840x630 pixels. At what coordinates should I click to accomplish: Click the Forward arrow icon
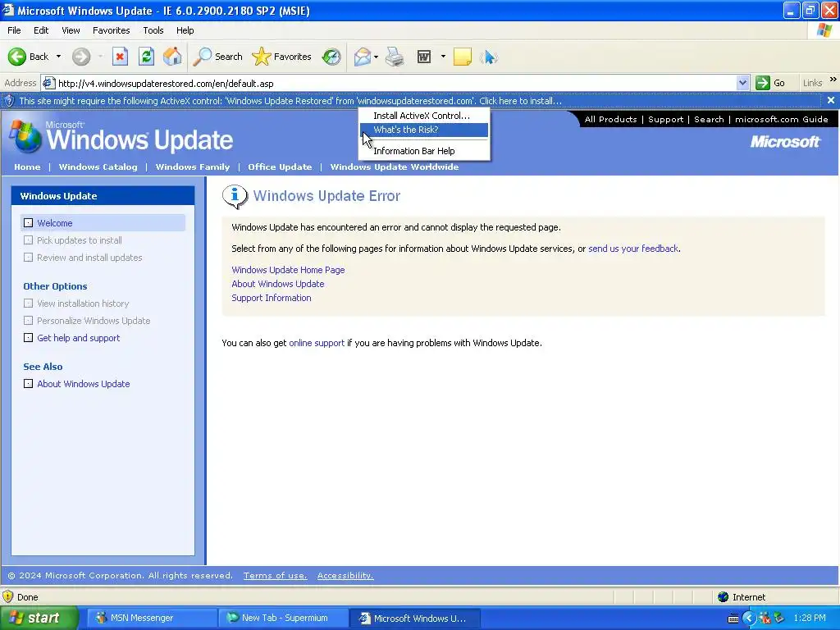pos(81,57)
